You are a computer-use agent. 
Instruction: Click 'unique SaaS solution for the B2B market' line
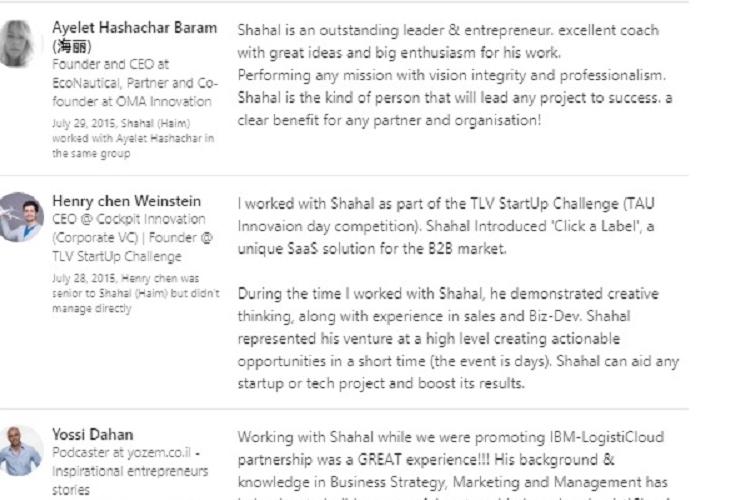[x=372, y=249]
